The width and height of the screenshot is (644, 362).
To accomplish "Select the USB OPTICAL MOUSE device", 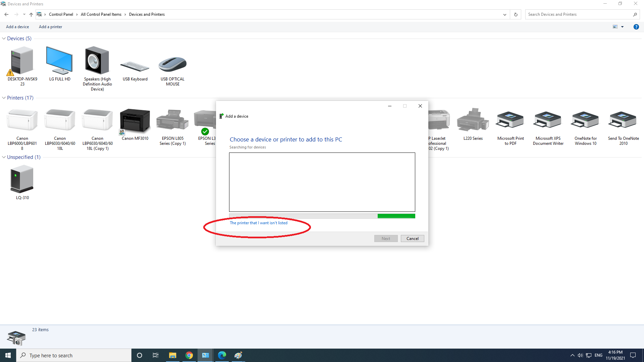I will click(172, 64).
